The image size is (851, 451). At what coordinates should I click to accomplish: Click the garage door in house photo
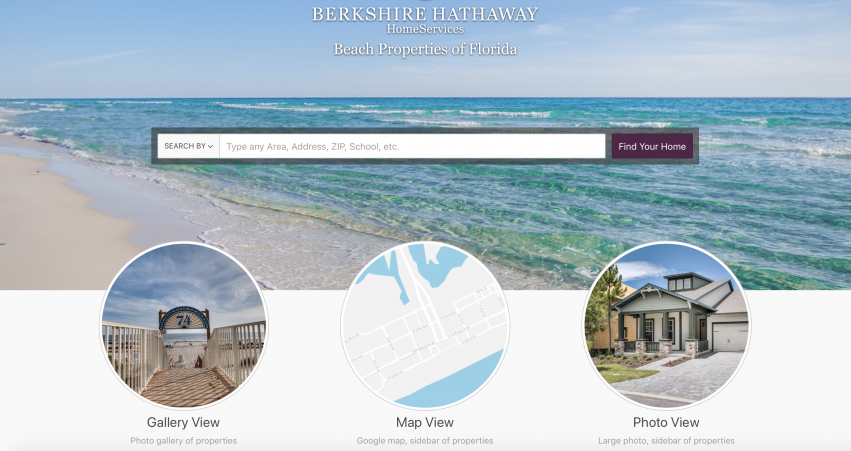point(729,336)
